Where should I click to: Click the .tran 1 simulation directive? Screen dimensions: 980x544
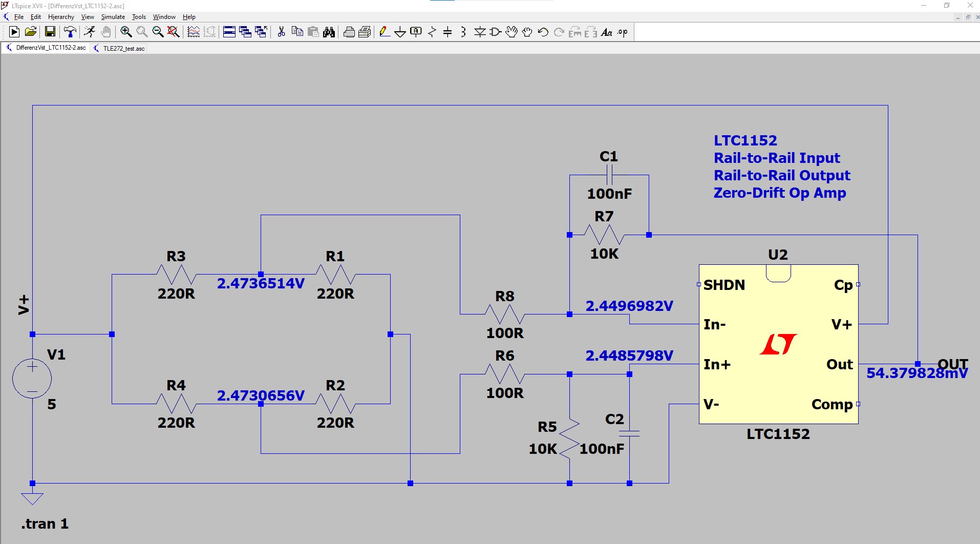(x=45, y=524)
